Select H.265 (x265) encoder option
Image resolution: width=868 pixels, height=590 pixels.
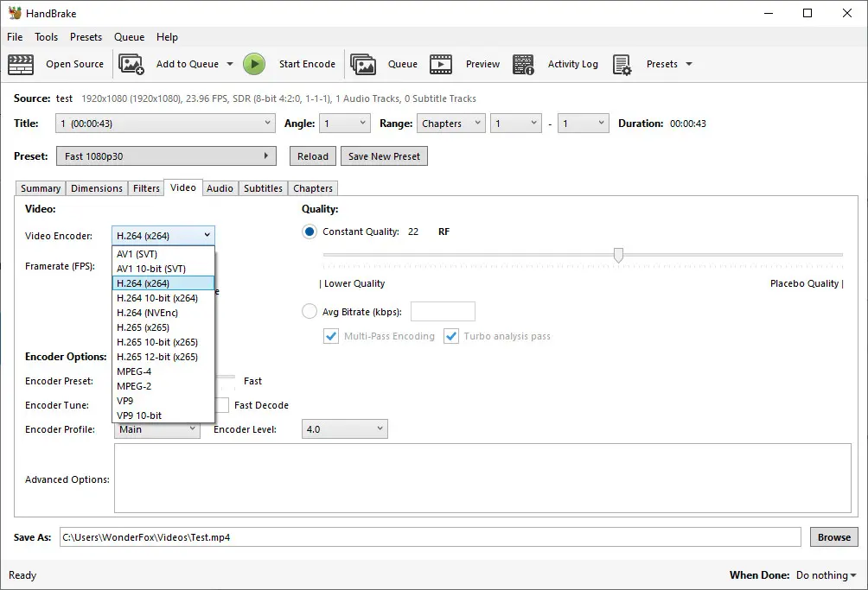pyautogui.click(x=163, y=327)
